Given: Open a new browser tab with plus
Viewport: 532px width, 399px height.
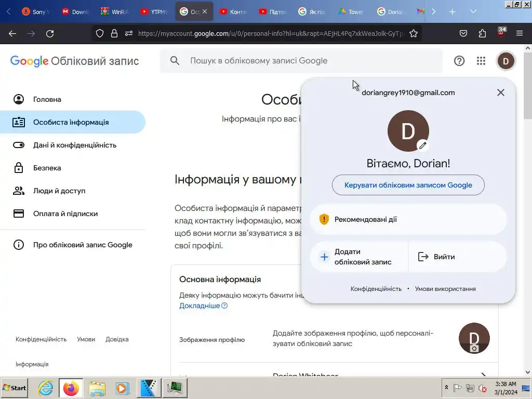Looking at the screenshot, I should [452, 12].
